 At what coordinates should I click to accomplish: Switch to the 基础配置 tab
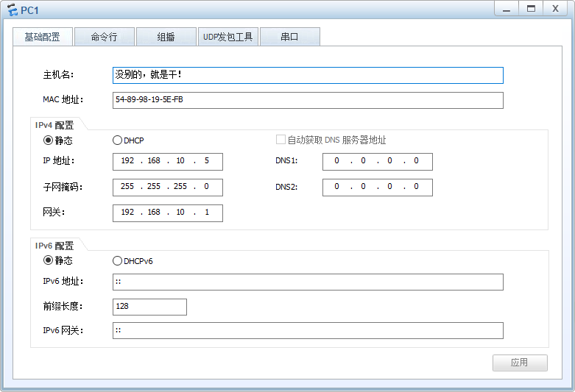(43, 37)
